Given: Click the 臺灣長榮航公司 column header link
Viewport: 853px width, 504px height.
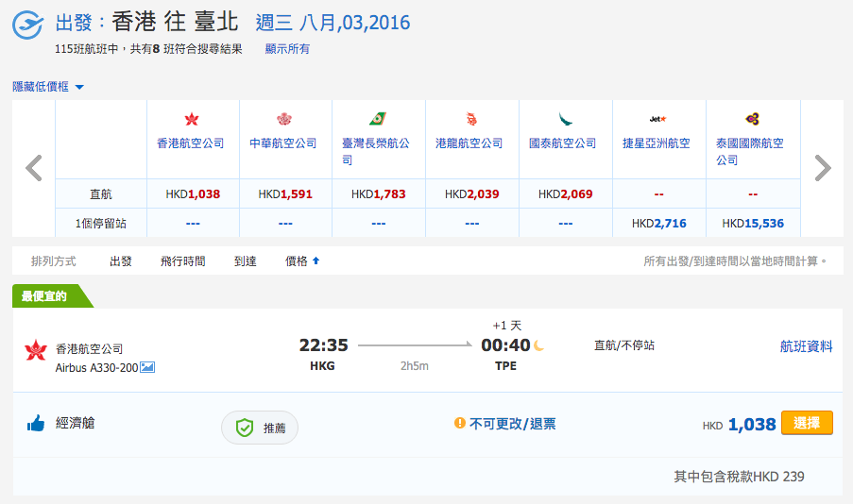Looking at the screenshot, I should click(376, 151).
